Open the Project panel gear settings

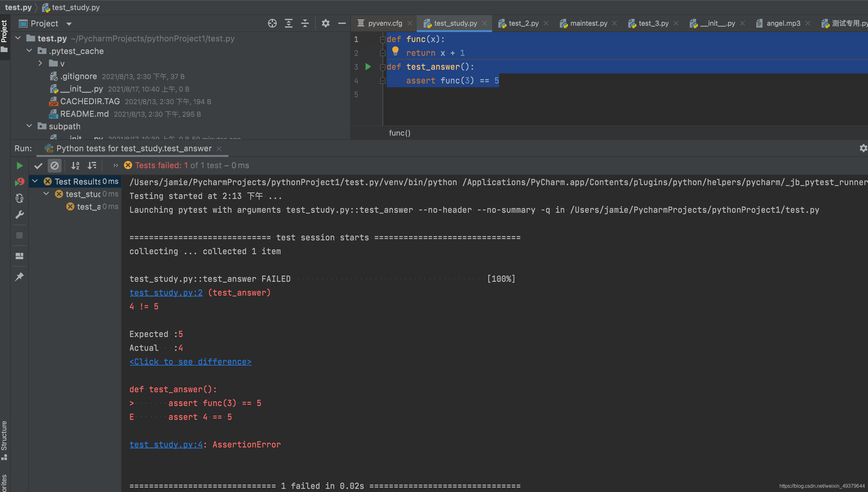325,23
